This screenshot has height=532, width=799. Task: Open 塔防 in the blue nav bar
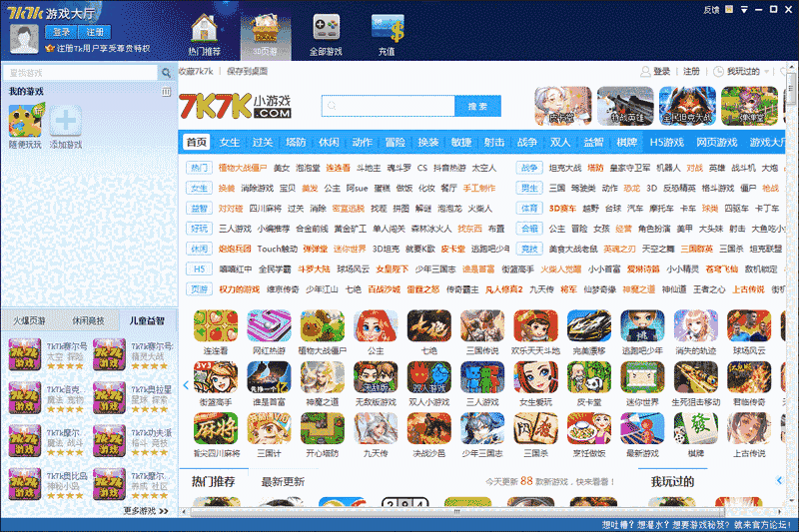coord(296,142)
